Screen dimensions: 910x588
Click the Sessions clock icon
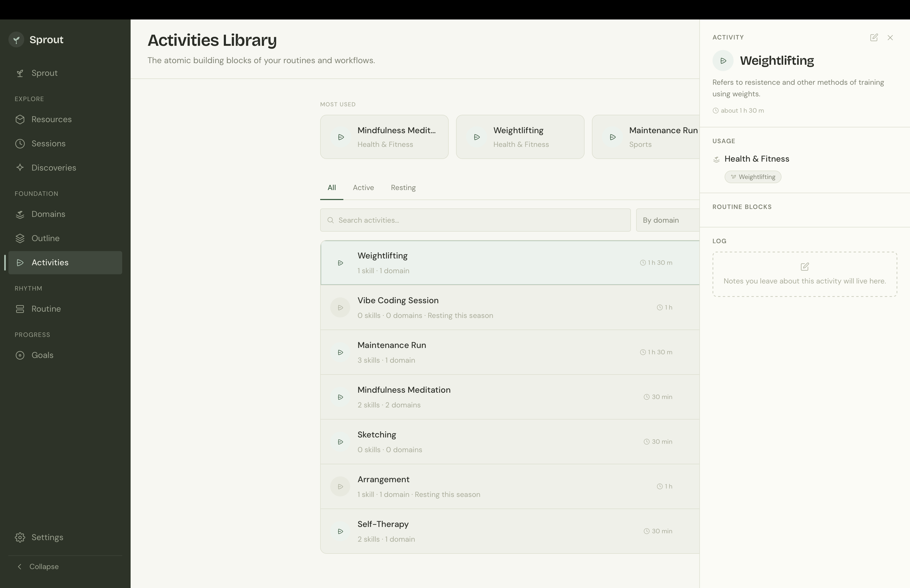click(x=20, y=143)
